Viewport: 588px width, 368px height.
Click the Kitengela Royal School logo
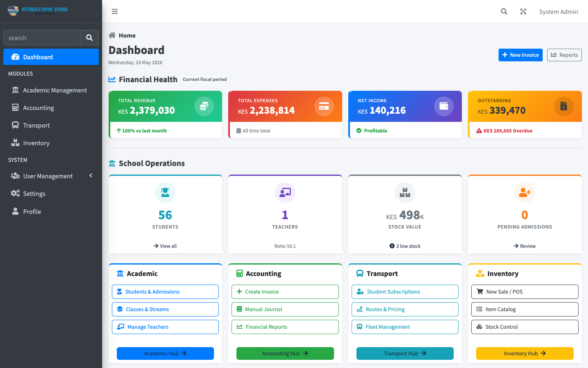38,11
